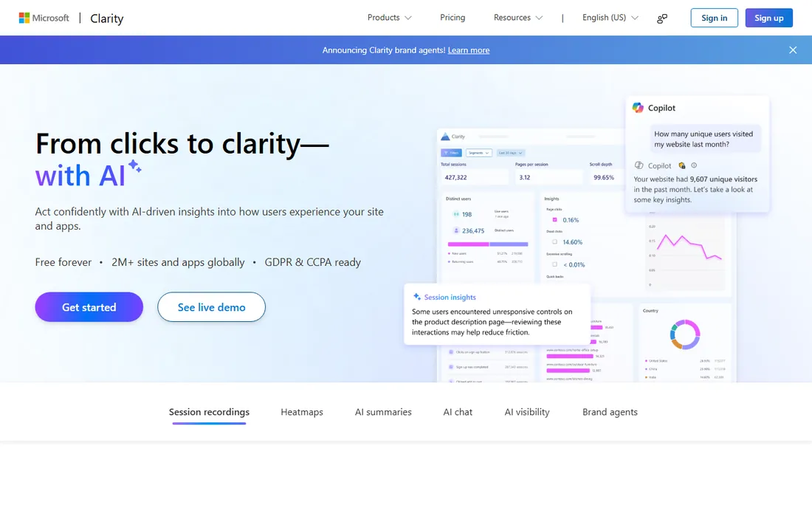Click the Sign in button
Screen dimensions: 812x508
click(x=714, y=18)
